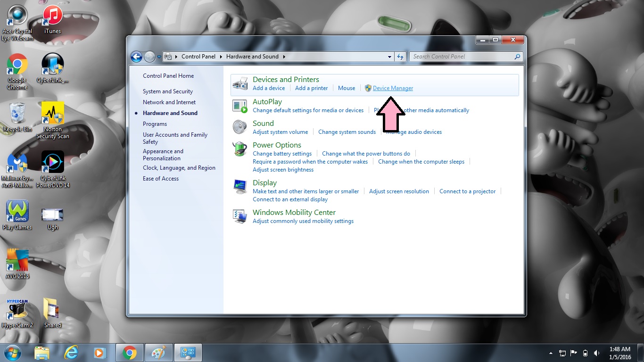This screenshot has height=362, width=644.
Task: Open Adjust screen resolution link
Action: [x=399, y=191]
